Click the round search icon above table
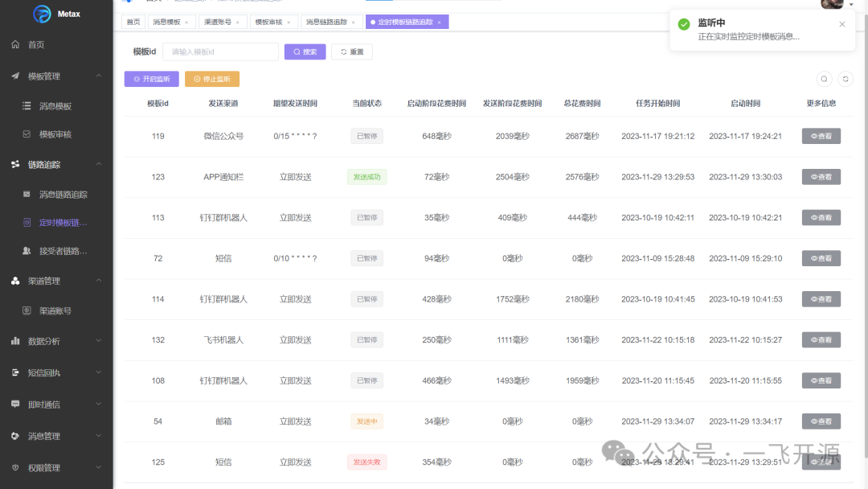868x489 pixels. coord(824,79)
